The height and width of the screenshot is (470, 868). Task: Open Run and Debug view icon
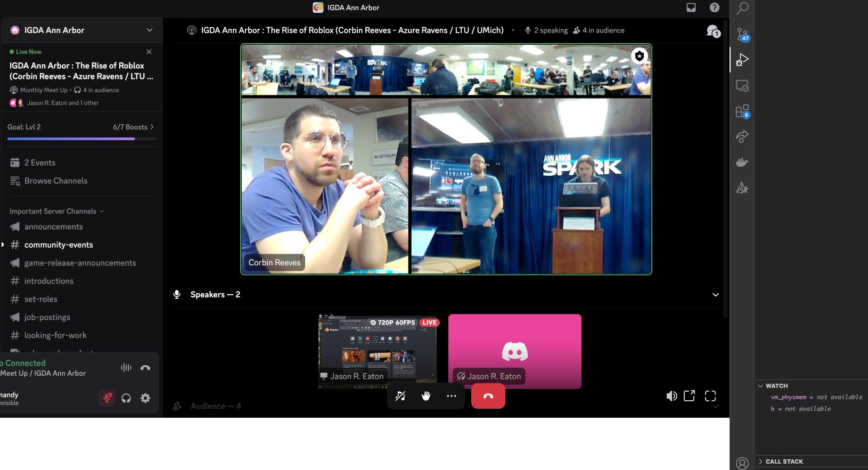(x=742, y=60)
